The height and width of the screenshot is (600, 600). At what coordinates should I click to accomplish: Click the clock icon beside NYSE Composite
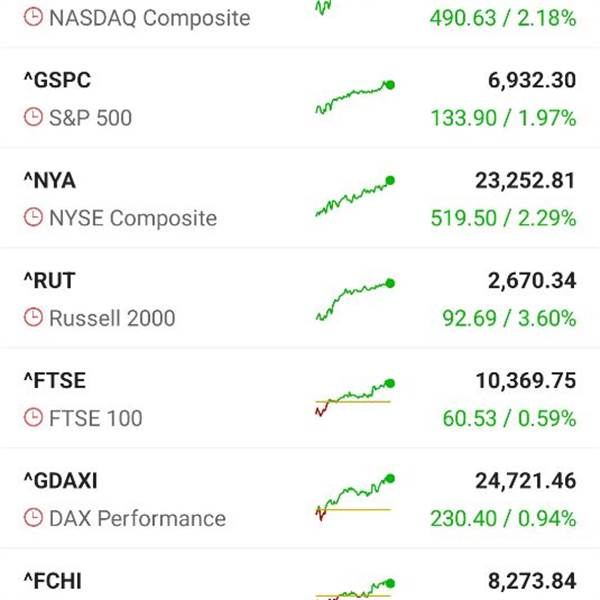pyautogui.click(x=33, y=218)
